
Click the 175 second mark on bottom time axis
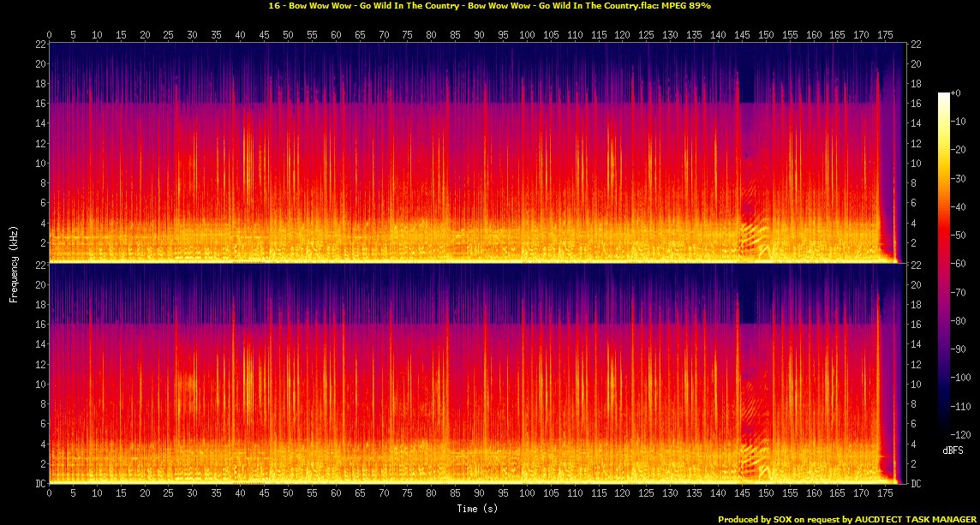tap(885, 494)
